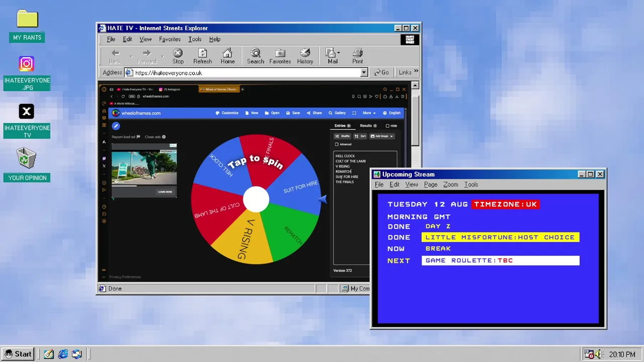Image resolution: width=644 pixels, height=362 pixels.
Task: Click the 20:10 PM taskbar clock
Action: pos(622,354)
